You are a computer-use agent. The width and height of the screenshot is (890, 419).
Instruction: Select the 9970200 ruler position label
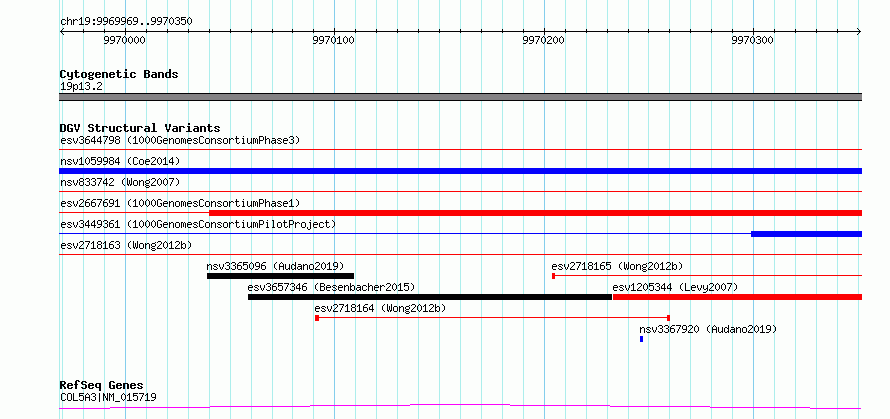click(544, 41)
